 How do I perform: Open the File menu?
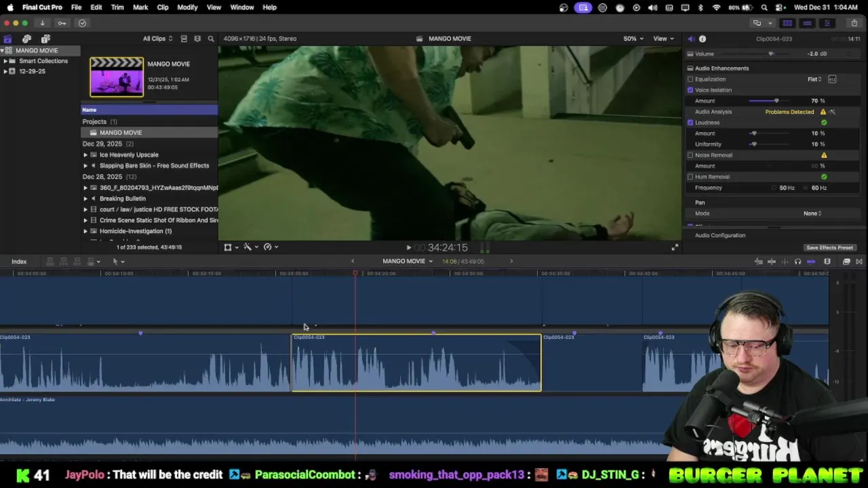pyautogui.click(x=76, y=7)
